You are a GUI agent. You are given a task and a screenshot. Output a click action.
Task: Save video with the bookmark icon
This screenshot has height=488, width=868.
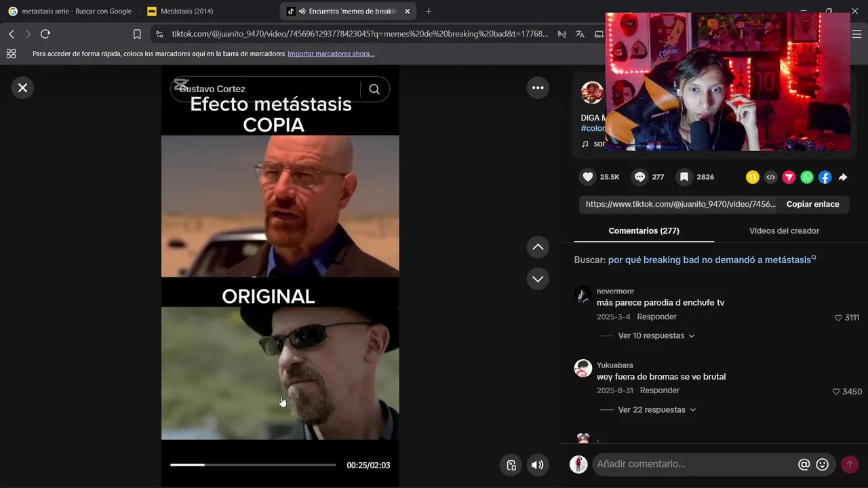point(684,177)
